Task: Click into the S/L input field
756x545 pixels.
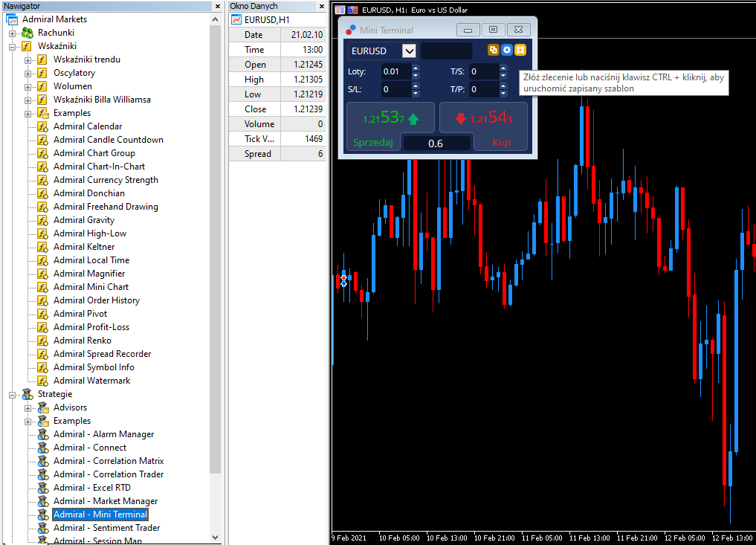Action: tap(396, 89)
